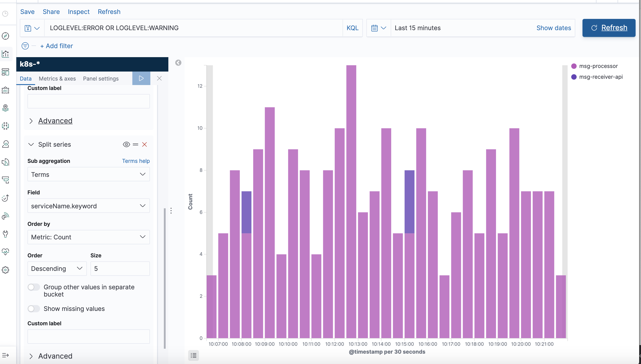Open the saved query menu dropdown
The image size is (641, 364).
[x=32, y=28]
